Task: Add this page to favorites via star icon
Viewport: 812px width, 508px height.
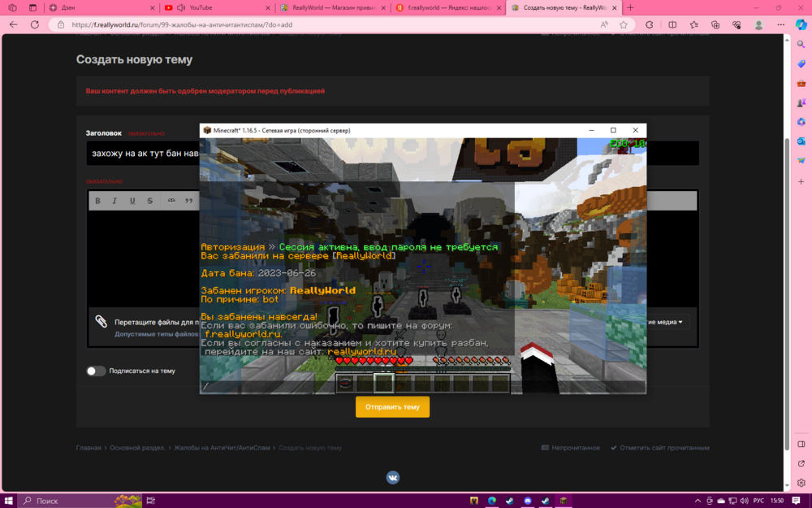Action: [624, 24]
